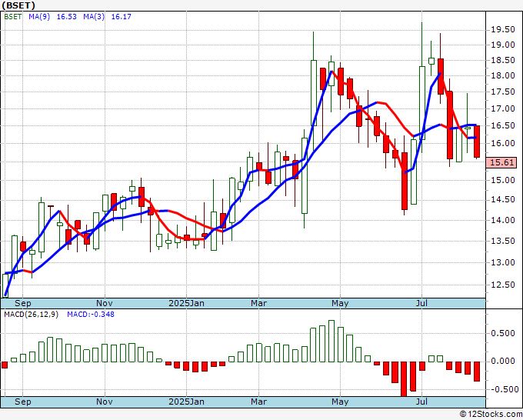Image resolution: width=523 pixels, height=420 pixels.
Task: Click the 14.00 price axis label
Action: (x=503, y=220)
